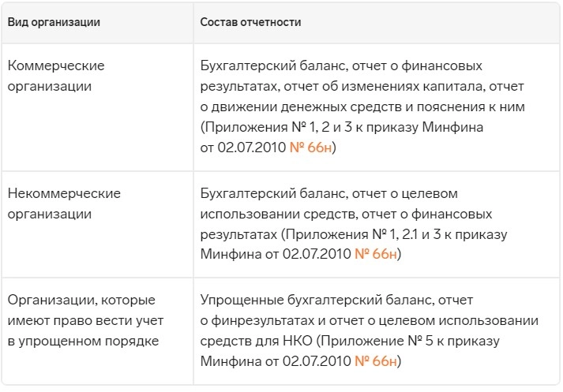Click "Бухгалтерский баланс" in the Некоммерческие row
This screenshot has width=563, height=392.
(x=264, y=192)
